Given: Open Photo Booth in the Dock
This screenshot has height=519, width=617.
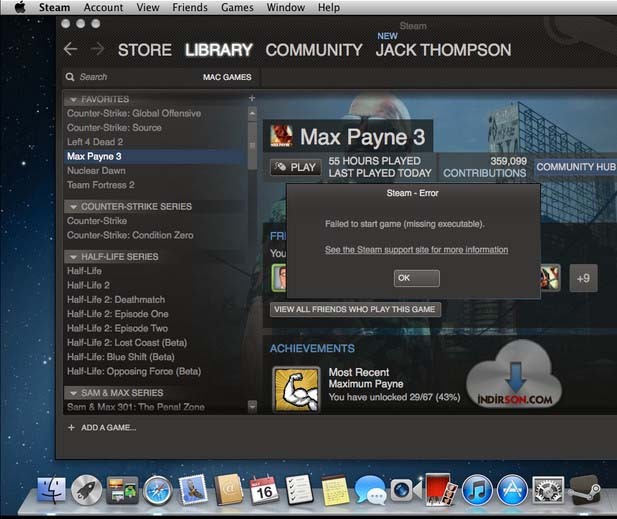Looking at the screenshot, I should (441, 490).
